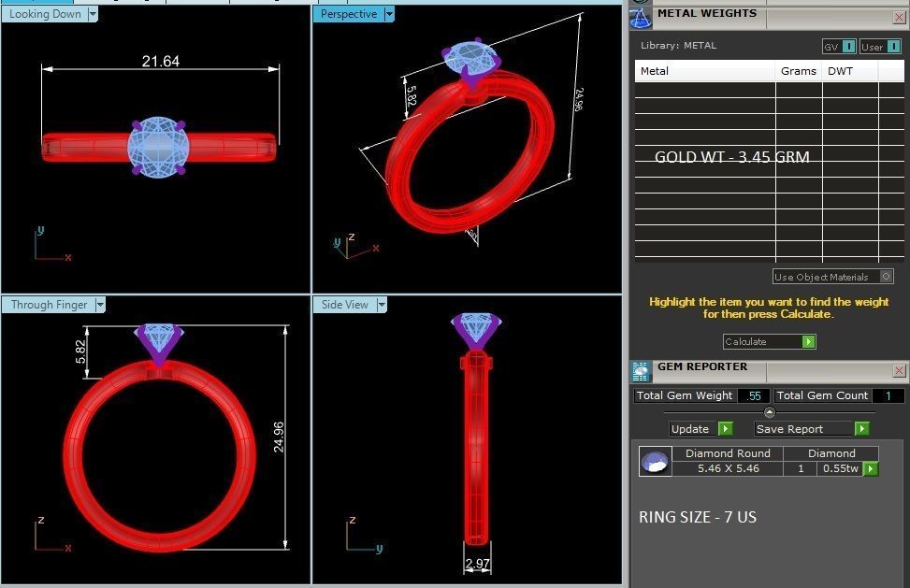The image size is (910, 588).
Task: Click the ZY axis icon in Side View
Action: click(x=365, y=535)
